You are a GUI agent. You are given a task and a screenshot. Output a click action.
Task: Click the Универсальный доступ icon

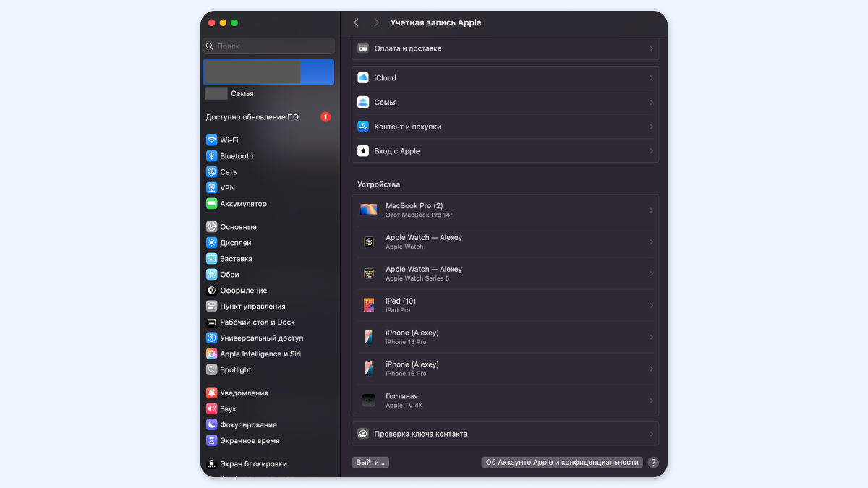click(x=211, y=338)
